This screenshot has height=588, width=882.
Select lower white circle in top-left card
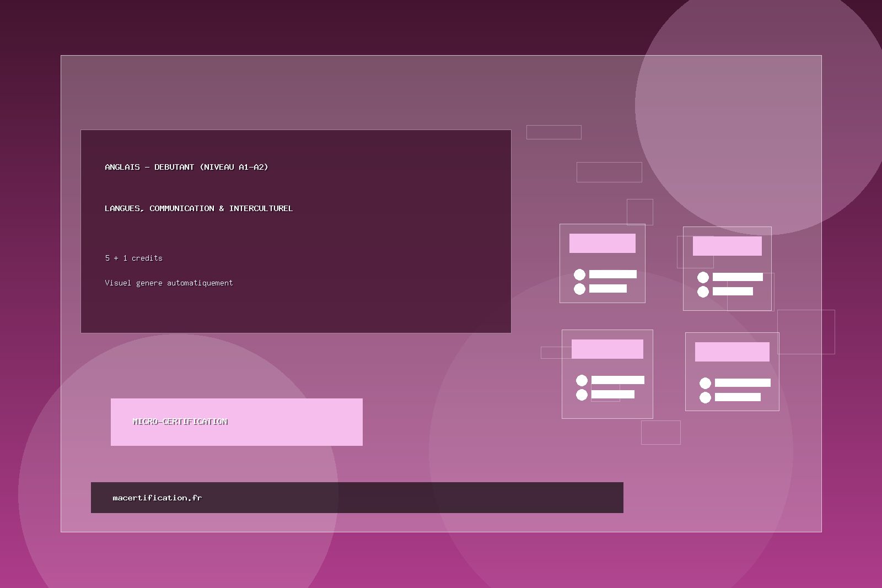pos(579,289)
